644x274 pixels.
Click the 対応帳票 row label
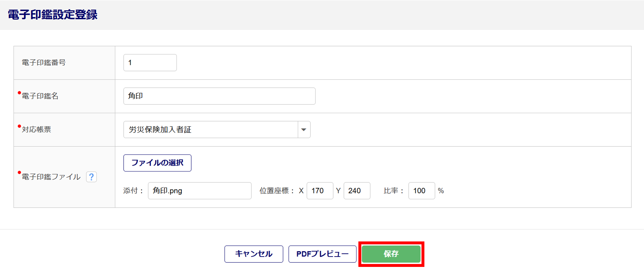click(36, 130)
